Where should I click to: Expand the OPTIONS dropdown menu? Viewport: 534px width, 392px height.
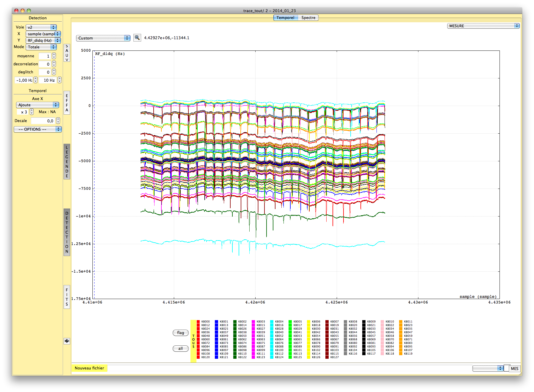37,129
